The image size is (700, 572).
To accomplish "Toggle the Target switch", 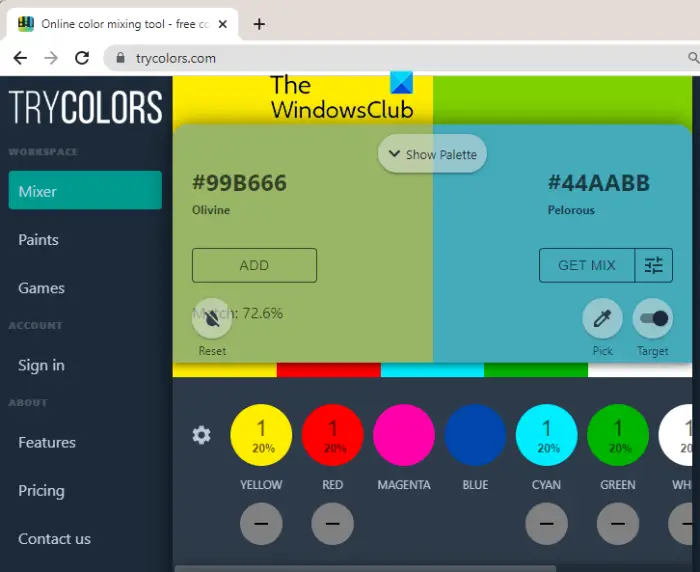I will (x=653, y=318).
